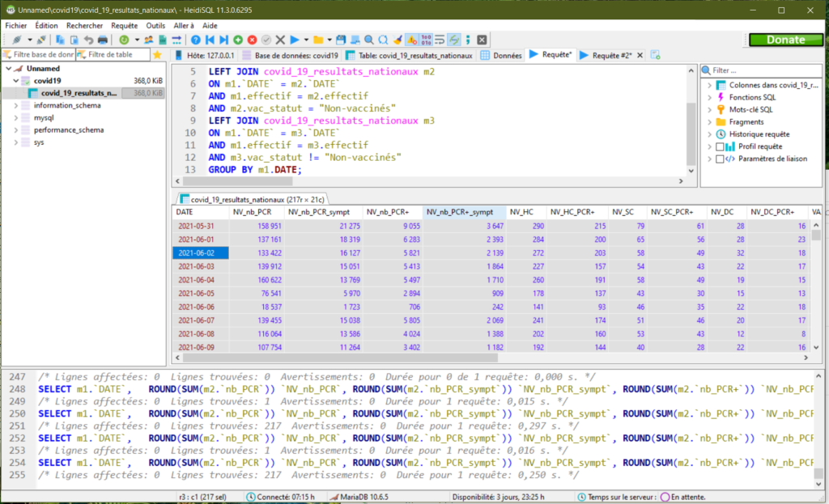Open dropdown arrow next to refresh icon
This screenshot has height=504, width=829.
point(137,40)
